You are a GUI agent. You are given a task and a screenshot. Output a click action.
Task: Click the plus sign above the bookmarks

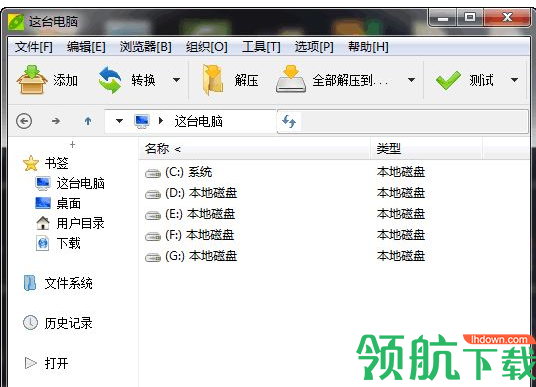[72, 145]
